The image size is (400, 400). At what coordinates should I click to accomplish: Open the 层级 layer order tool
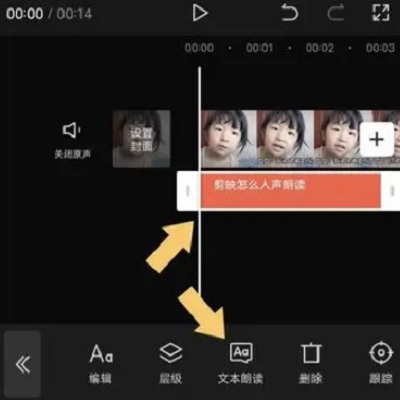[x=171, y=364]
